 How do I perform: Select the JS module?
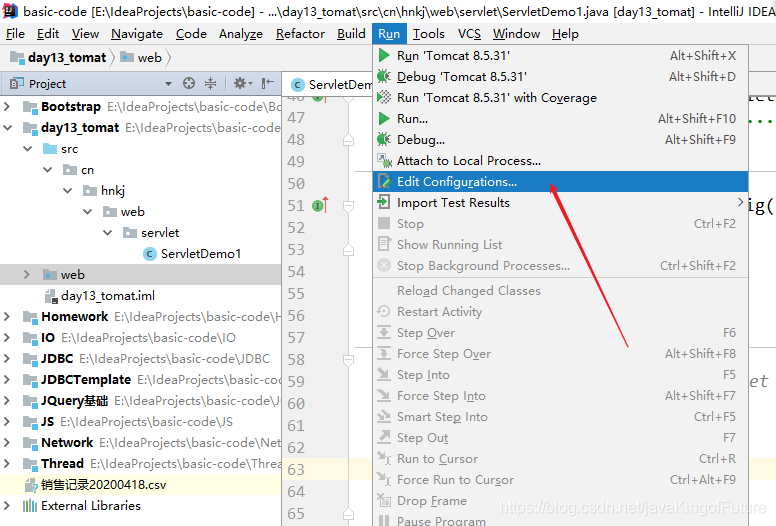(47, 422)
